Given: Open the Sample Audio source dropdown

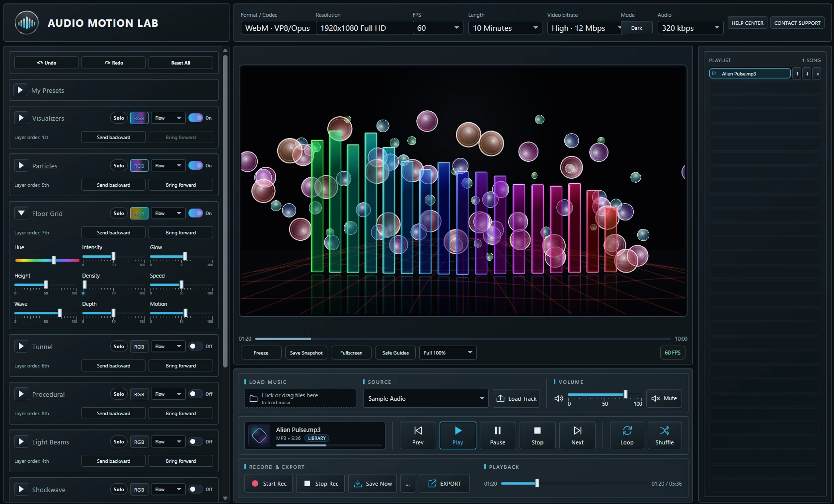Looking at the screenshot, I should pyautogui.click(x=426, y=398).
